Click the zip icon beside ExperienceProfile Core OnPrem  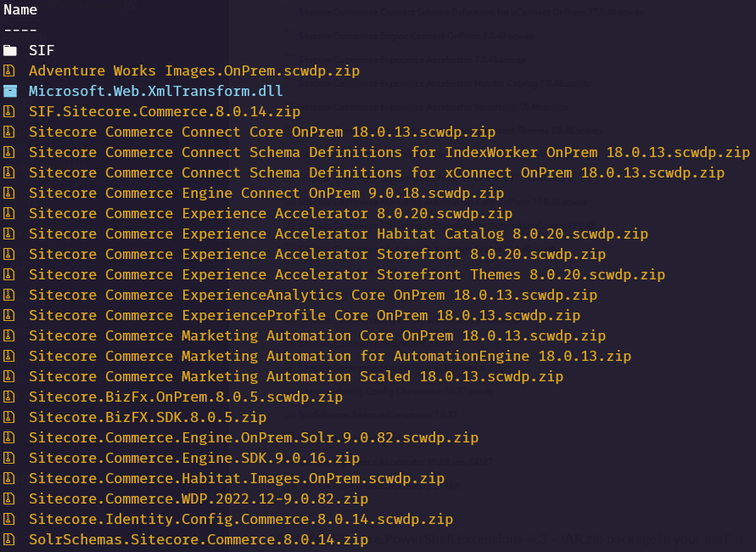coord(8,315)
